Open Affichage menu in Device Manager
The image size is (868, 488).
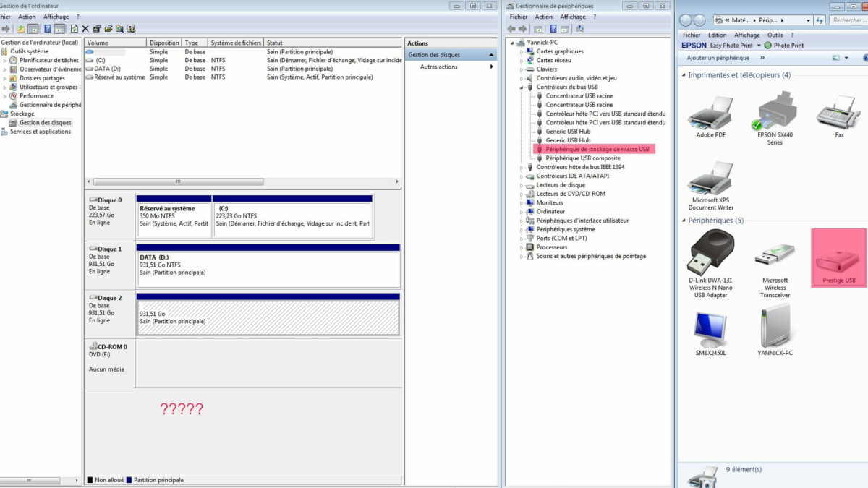pos(572,17)
